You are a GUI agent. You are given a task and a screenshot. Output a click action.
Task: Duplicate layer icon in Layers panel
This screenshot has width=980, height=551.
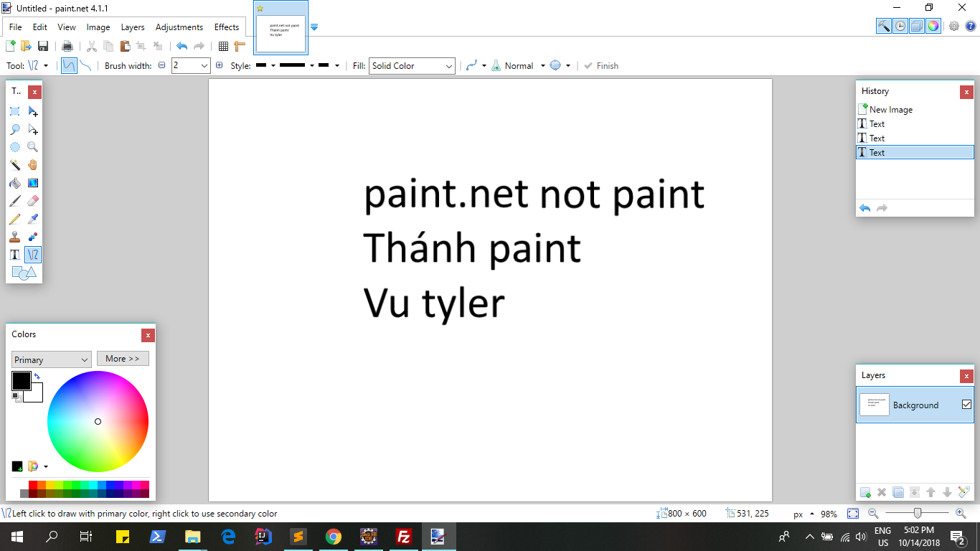pos(898,492)
